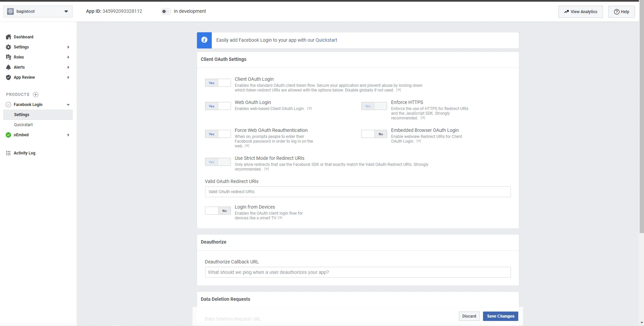Viewport: 644px width, 326px height.
Task: Open the bagistoot app selector dropdown
Action: pyautogui.click(x=38, y=11)
